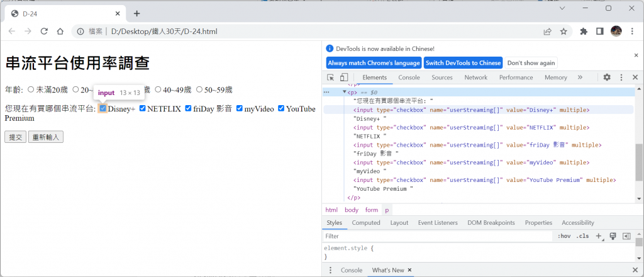This screenshot has height=277, width=644.
Task: Open the Event Listeners tab
Action: [438, 223]
